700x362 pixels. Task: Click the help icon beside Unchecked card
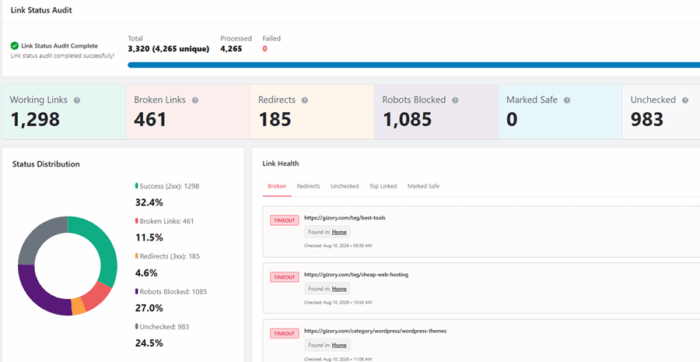[685, 100]
